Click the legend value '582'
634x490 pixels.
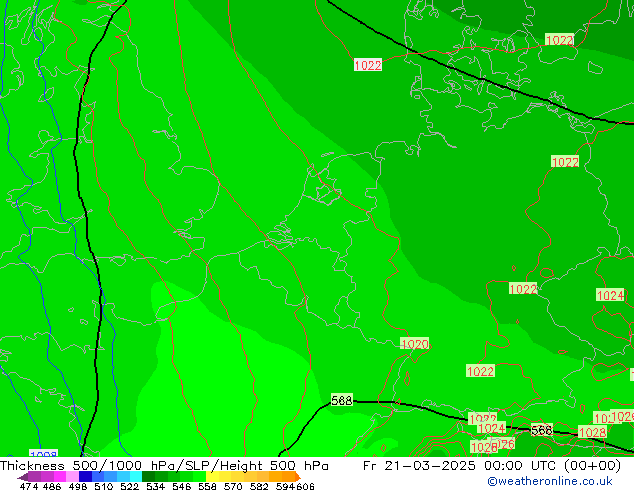259,486
